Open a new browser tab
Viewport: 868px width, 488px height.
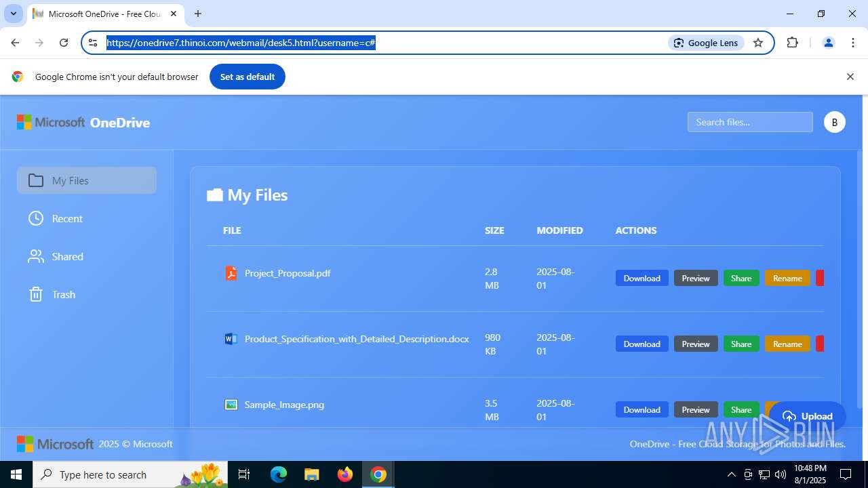pos(198,14)
